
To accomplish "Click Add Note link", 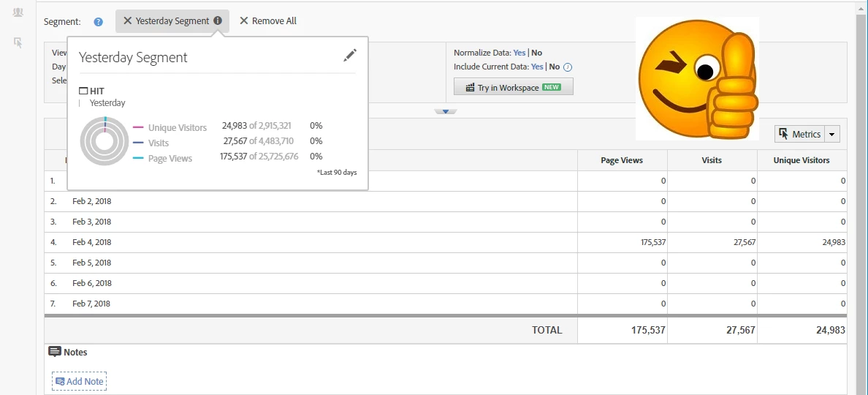I will pos(79,381).
